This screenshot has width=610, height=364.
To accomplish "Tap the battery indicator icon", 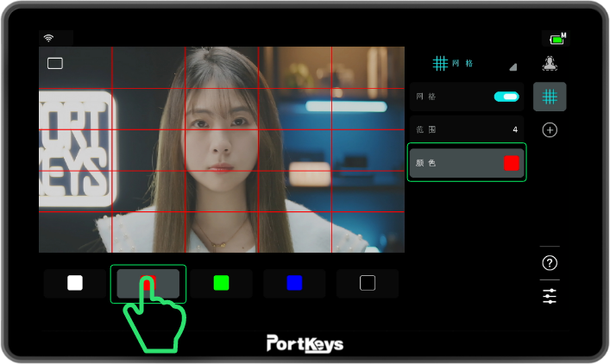I will (x=557, y=39).
